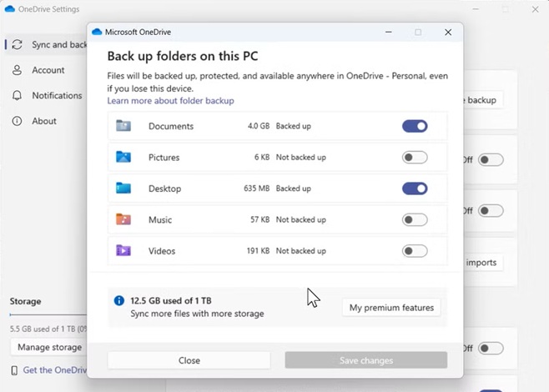The height and width of the screenshot is (392, 549).
Task: Click the 57 KB size value
Action: [259, 220]
